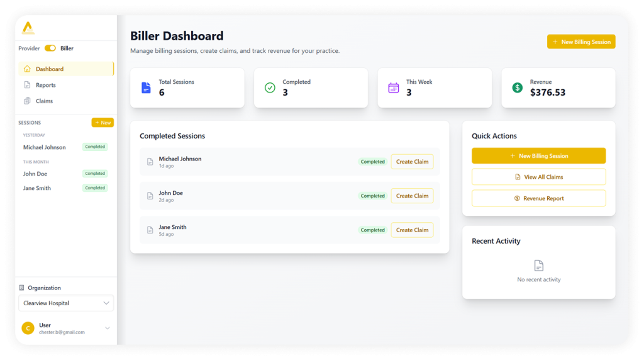
Task: Click New Billing Session button in header
Action: pyautogui.click(x=581, y=42)
